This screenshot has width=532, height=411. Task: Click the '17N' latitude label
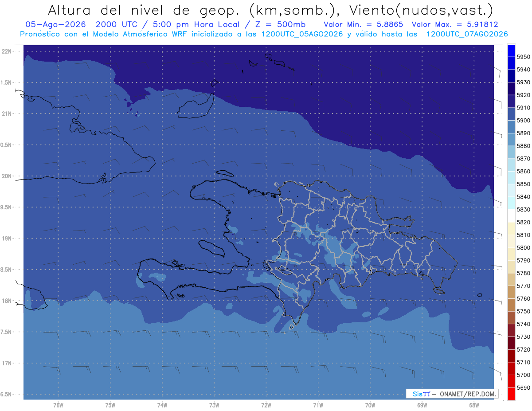(x=7, y=363)
